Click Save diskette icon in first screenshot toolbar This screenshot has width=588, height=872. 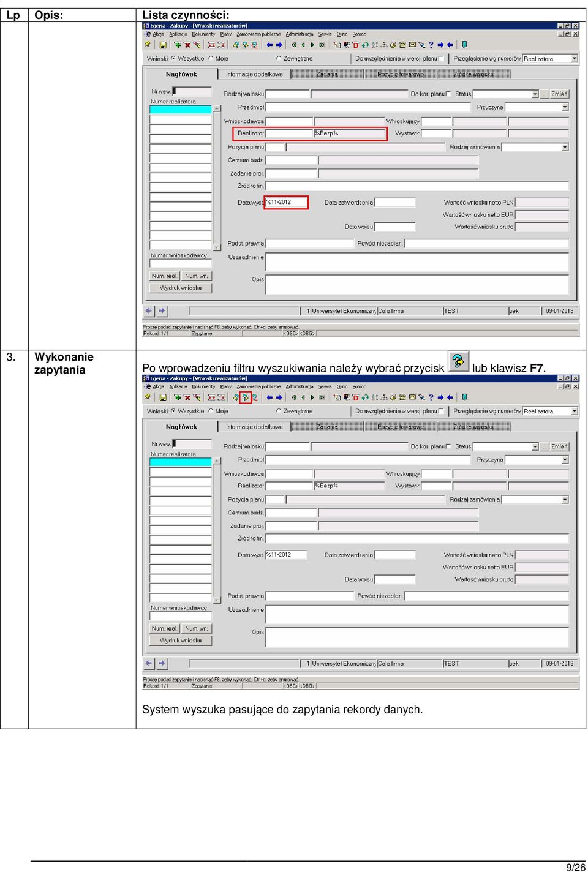[x=163, y=45]
